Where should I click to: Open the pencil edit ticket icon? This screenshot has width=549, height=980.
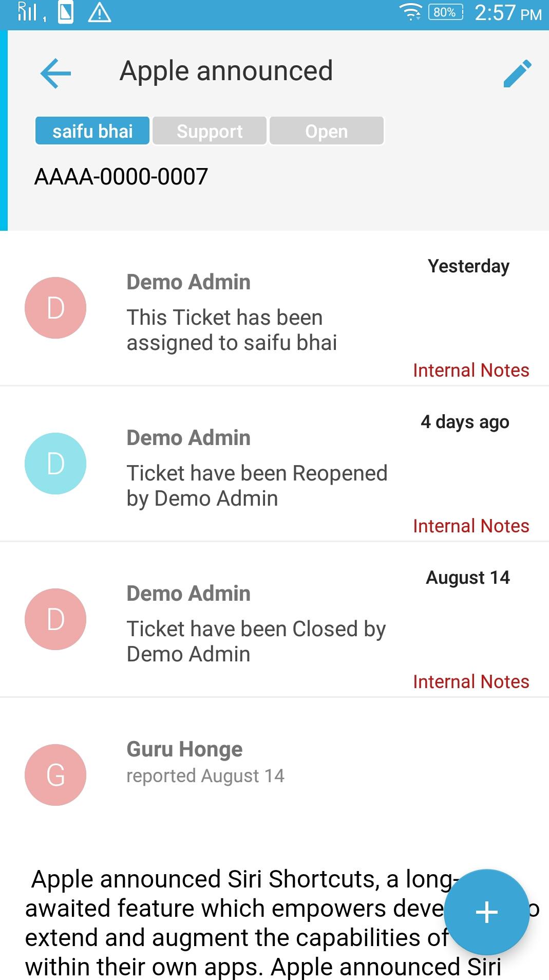pyautogui.click(x=517, y=73)
